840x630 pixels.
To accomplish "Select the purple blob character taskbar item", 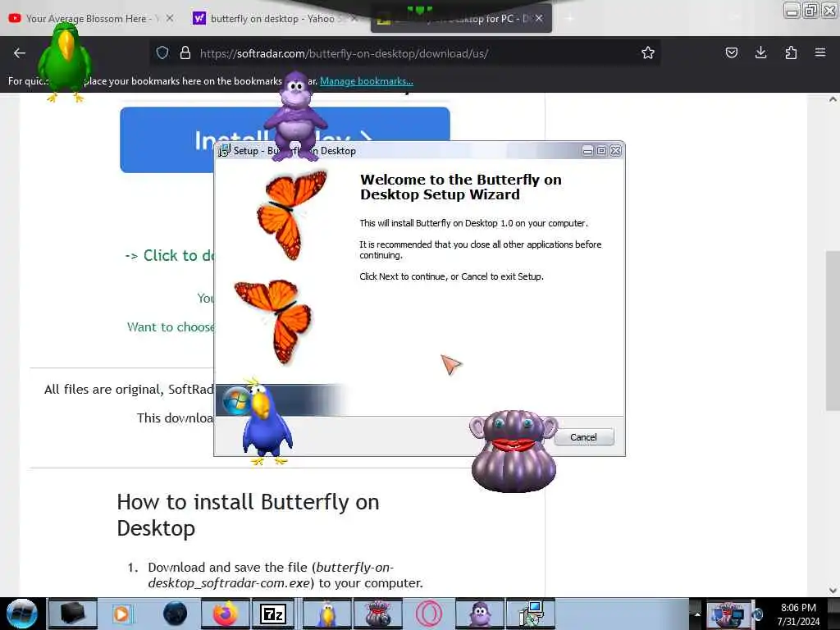I will [378, 614].
